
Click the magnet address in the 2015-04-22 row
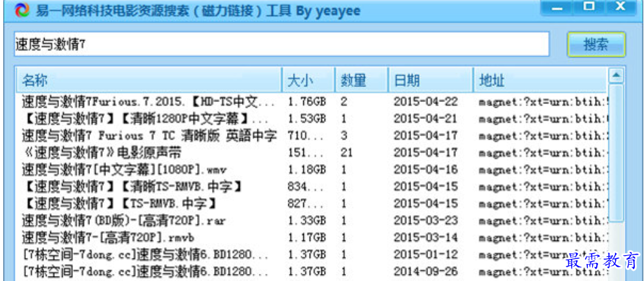[x=542, y=101]
